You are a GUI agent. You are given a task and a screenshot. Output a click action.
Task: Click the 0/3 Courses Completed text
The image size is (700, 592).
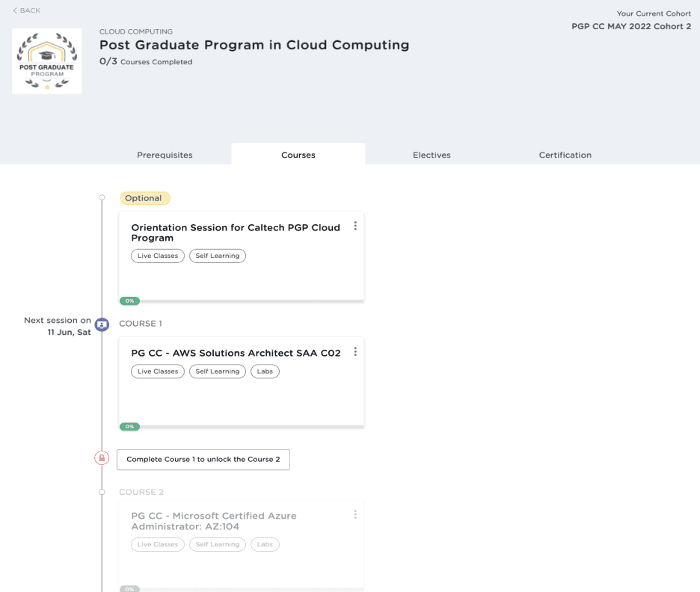(x=146, y=61)
